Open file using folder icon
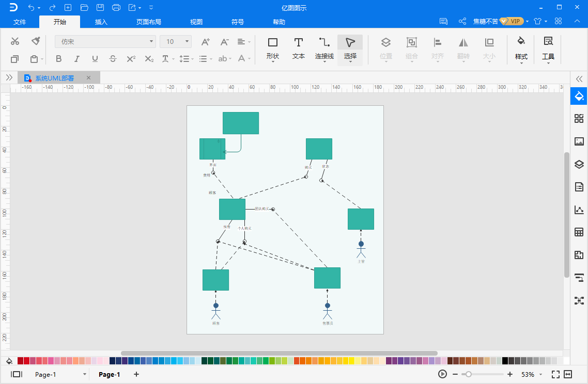The height and width of the screenshot is (384, 588). coord(84,8)
